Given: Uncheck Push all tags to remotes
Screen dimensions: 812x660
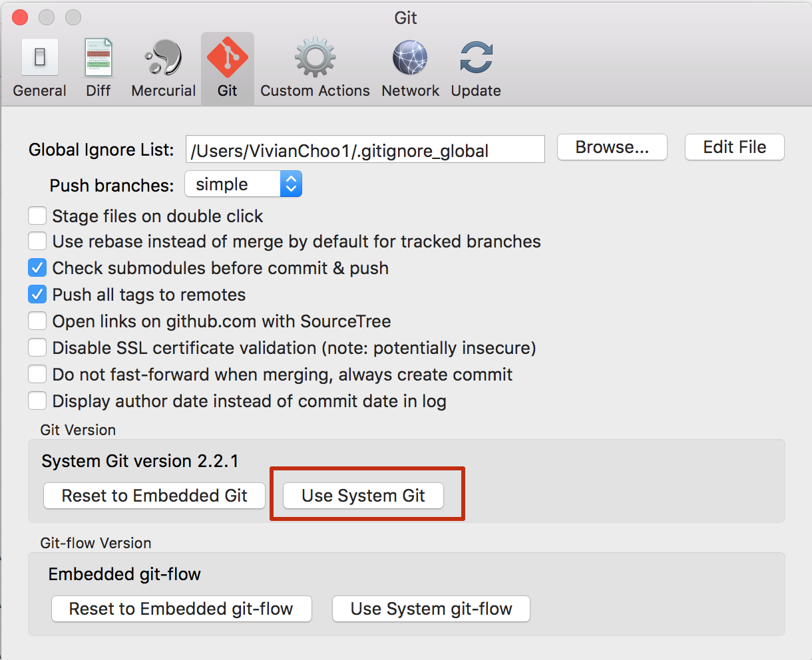Looking at the screenshot, I should click(x=37, y=294).
